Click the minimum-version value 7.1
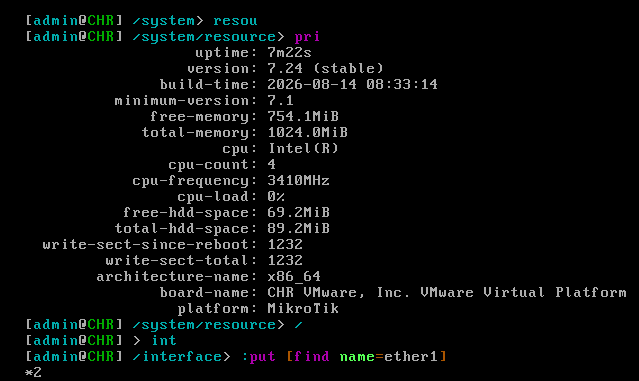639x381 pixels. pos(280,100)
